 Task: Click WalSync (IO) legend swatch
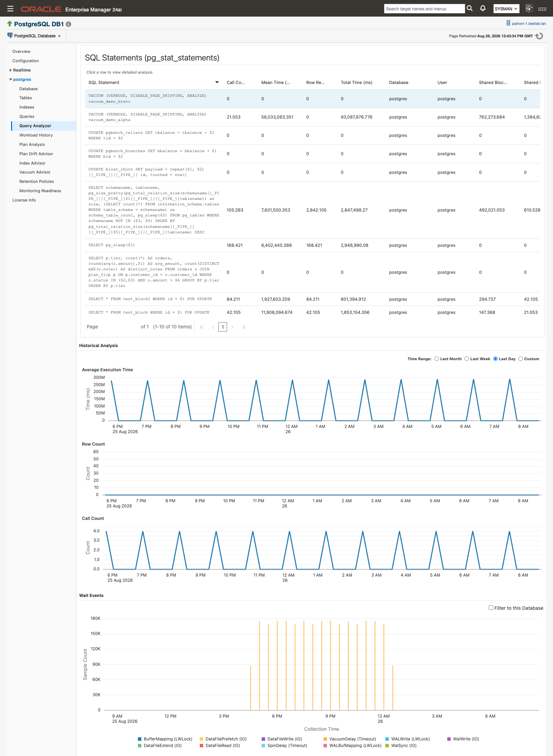click(387, 746)
